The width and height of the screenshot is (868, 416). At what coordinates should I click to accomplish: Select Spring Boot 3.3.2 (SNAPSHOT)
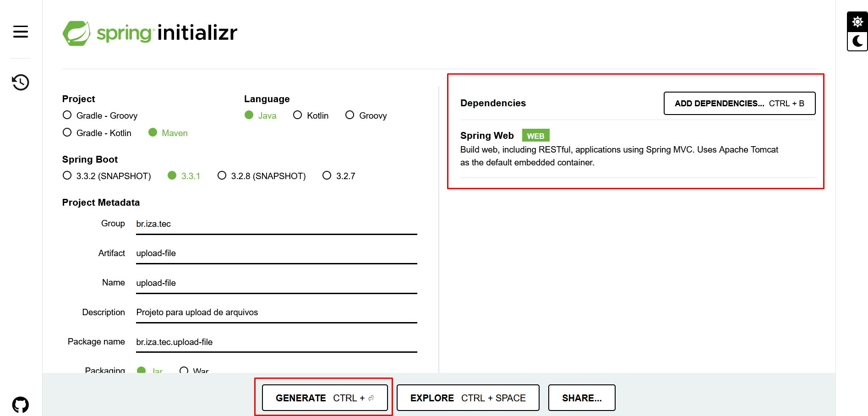coord(107,176)
